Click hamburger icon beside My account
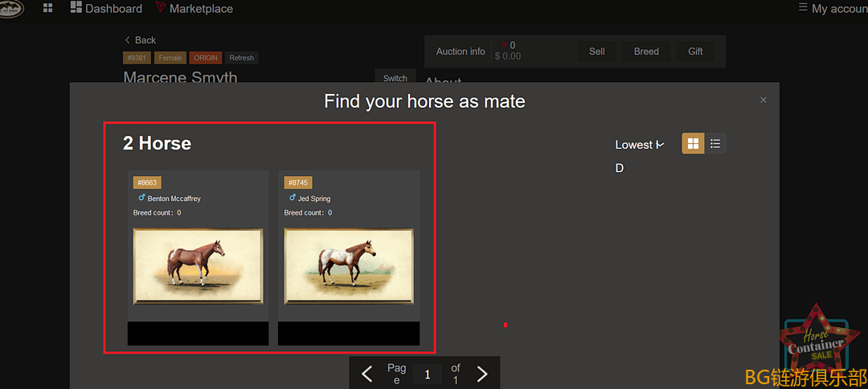 [x=803, y=7]
